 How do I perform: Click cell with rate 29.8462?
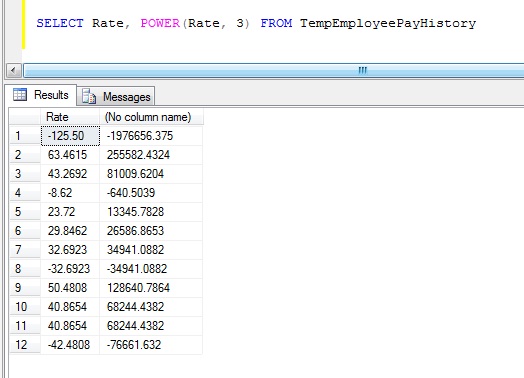(70, 231)
